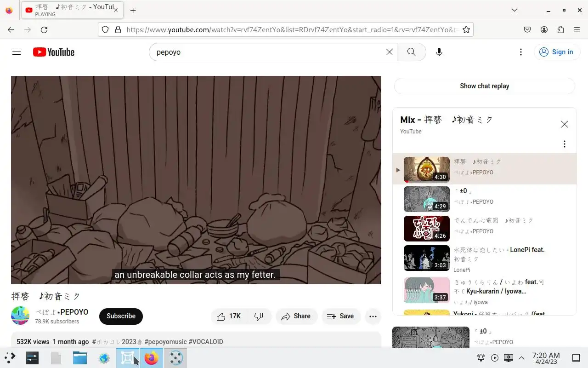This screenshot has height=368, width=588.
Task: Close the Mix playlist panel
Action: click(565, 124)
